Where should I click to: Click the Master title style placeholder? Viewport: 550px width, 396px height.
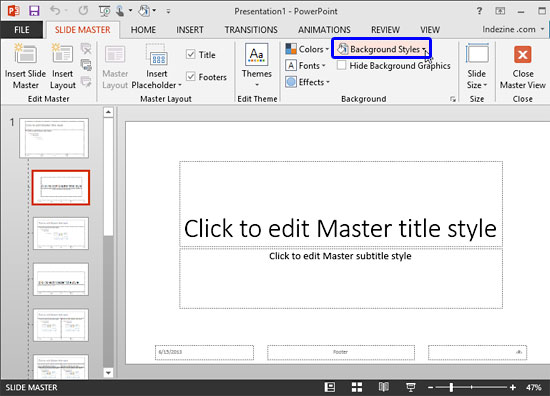click(x=341, y=204)
